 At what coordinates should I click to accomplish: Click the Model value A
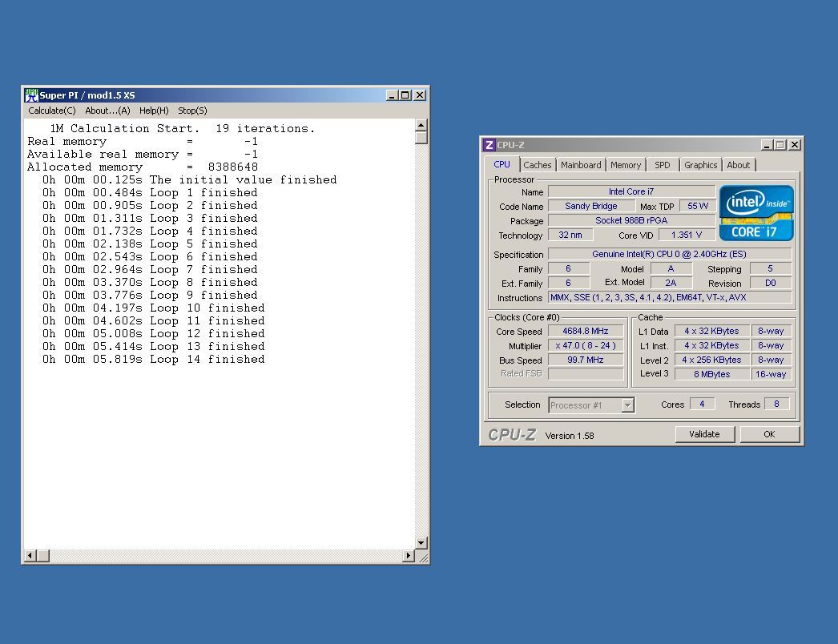(671, 268)
